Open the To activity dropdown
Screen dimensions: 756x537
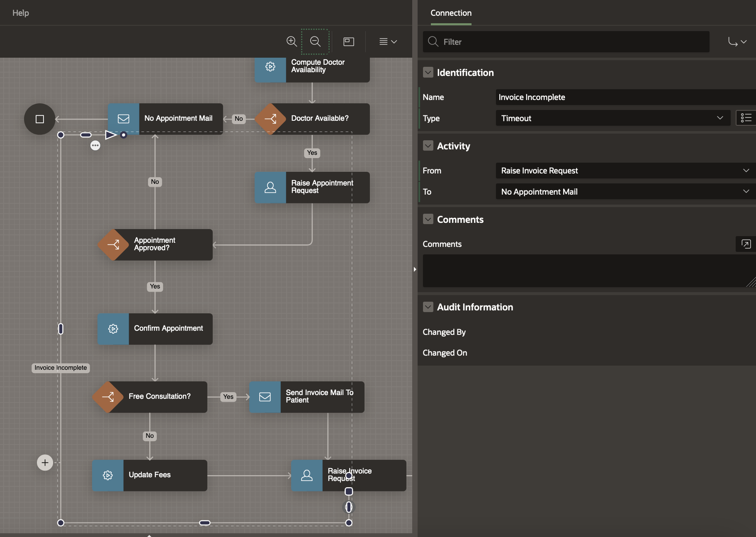click(x=625, y=192)
